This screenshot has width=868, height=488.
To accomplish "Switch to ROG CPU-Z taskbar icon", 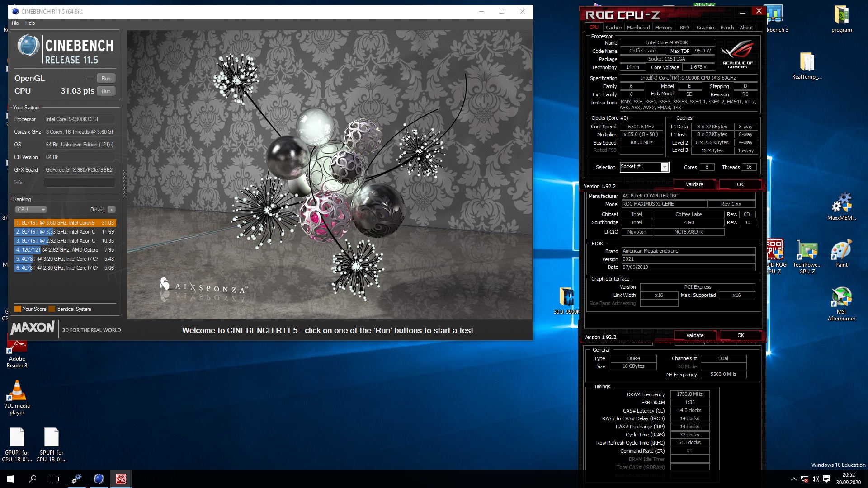I will click(x=121, y=479).
